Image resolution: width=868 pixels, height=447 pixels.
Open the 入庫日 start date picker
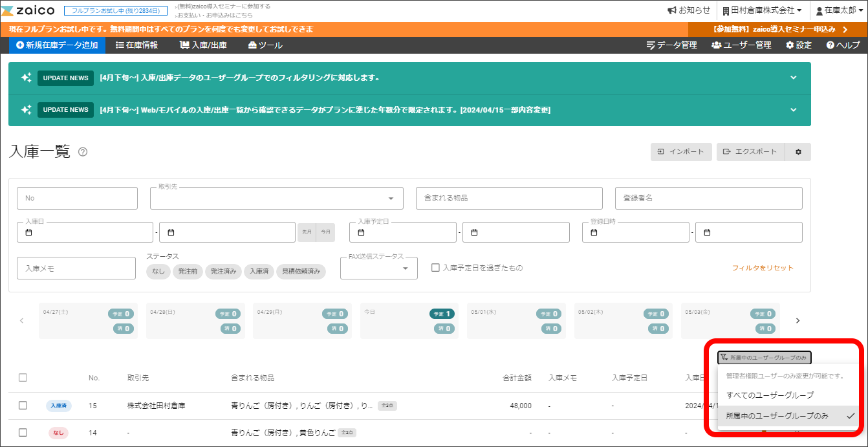pyautogui.click(x=85, y=232)
